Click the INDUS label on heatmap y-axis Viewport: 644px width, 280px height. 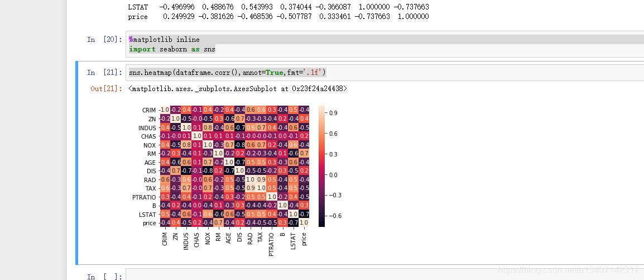coord(147,128)
